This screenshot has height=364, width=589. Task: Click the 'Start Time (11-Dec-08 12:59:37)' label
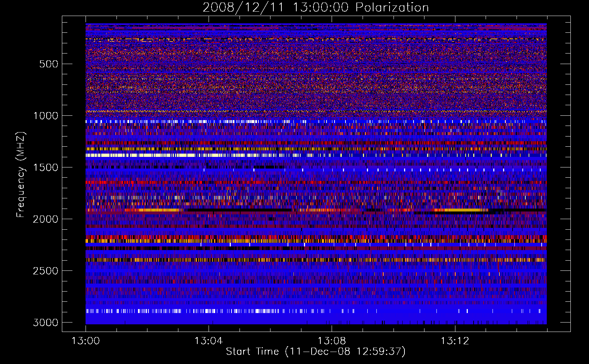[316, 352]
